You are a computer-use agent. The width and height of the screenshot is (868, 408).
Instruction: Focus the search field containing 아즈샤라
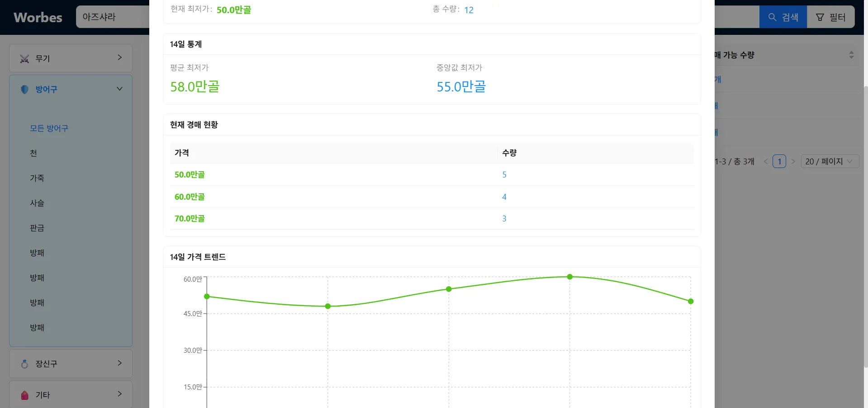pyautogui.click(x=113, y=17)
